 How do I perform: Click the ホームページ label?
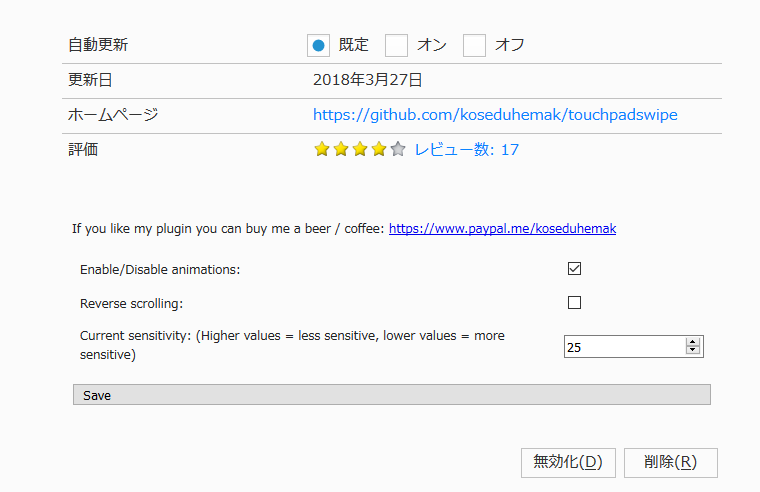(x=113, y=115)
